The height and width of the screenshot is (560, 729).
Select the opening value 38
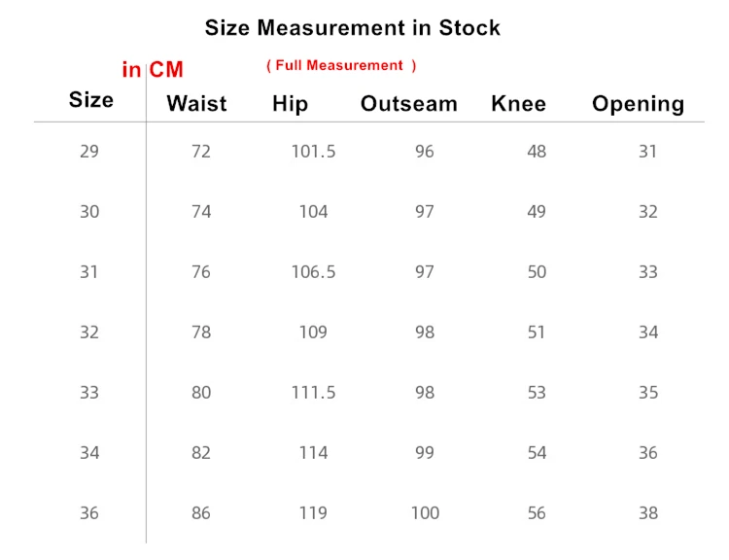click(x=648, y=513)
